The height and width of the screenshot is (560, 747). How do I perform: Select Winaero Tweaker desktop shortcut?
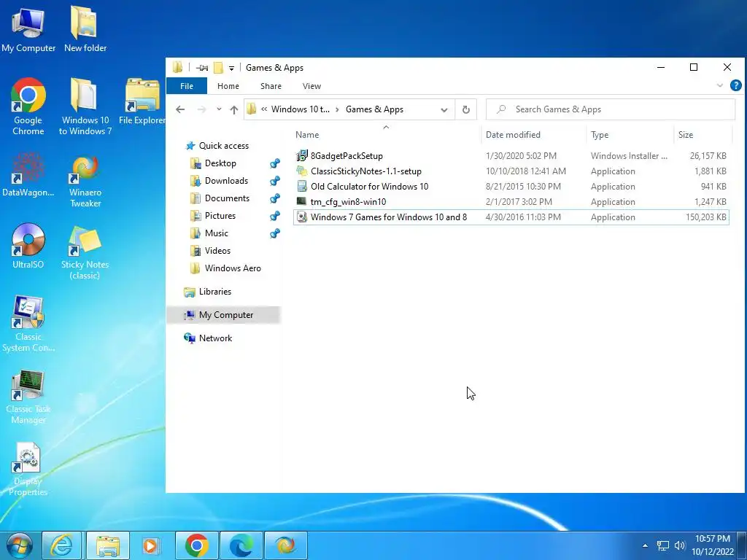[x=85, y=180]
